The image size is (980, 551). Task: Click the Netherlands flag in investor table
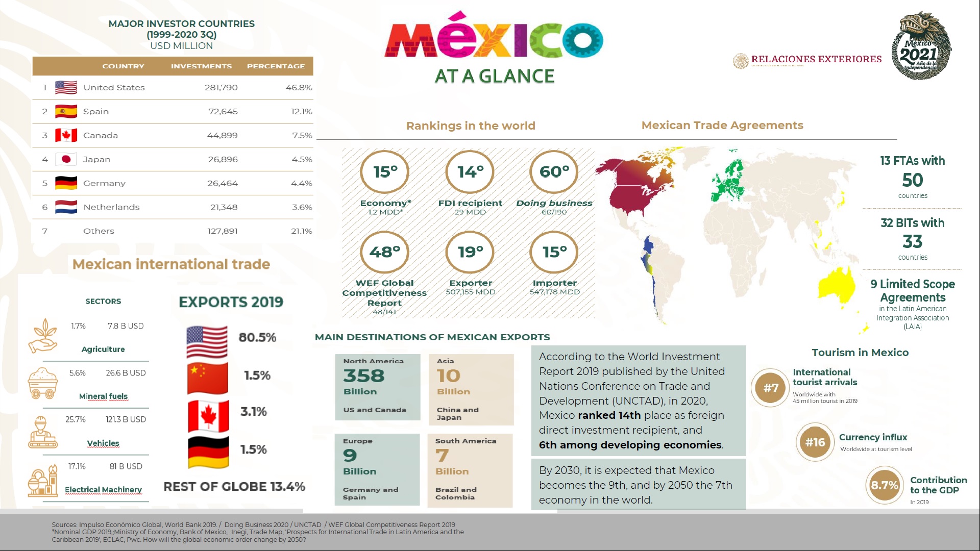66,207
